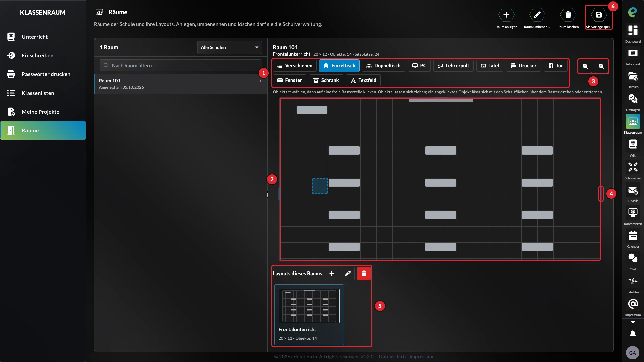
Task: Open the Datenschutz footer link
Action: (x=392, y=357)
